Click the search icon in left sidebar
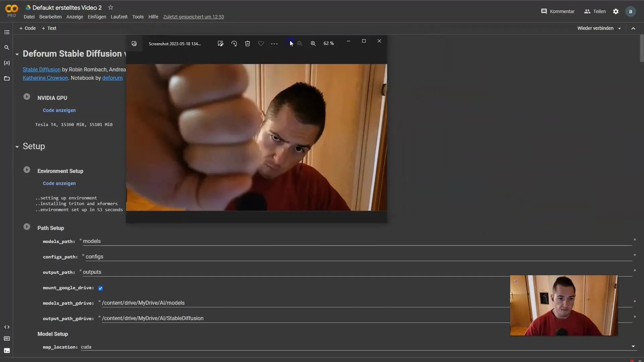Screen dimensions: 644x362 6,48
